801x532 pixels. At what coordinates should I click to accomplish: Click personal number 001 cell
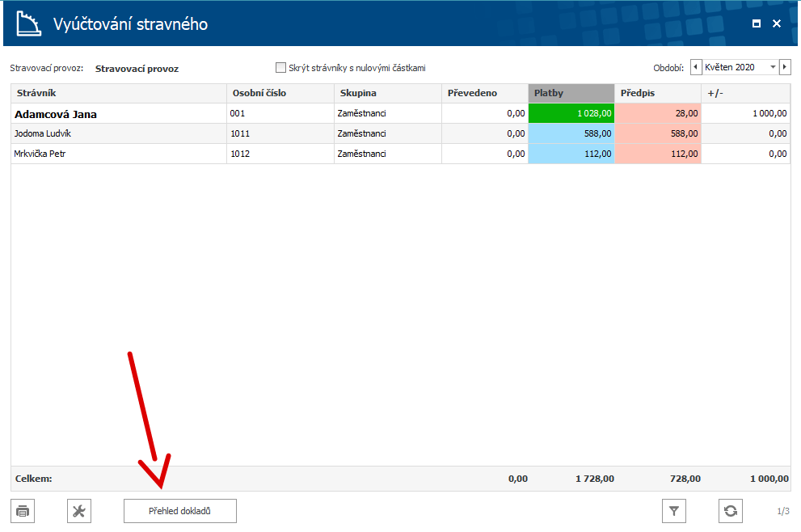tap(280, 113)
